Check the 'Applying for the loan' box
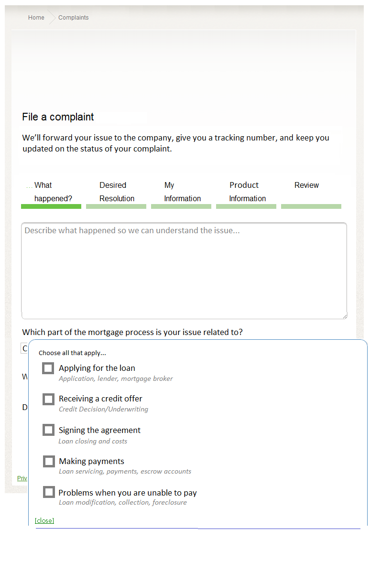The height and width of the screenshot is (562, 392). pos(48,368)
